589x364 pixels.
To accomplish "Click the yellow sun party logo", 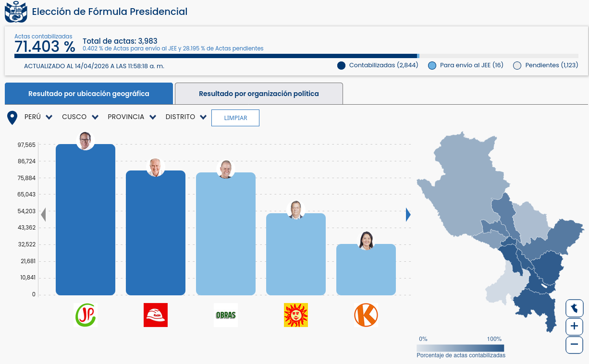I will [x=296, y=315].
